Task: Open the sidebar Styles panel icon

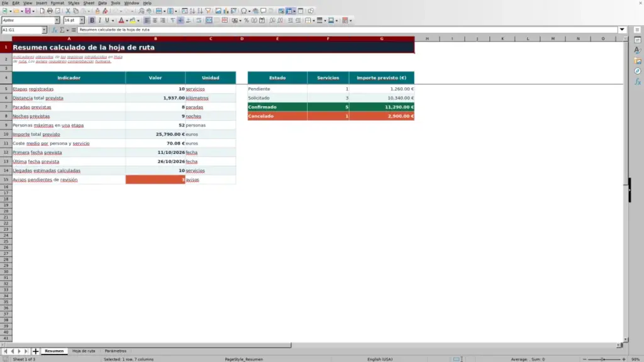Action: 638,50
